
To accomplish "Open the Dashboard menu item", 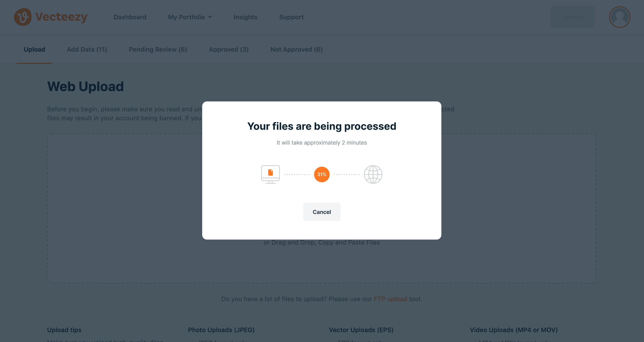I will click(130, 17).
